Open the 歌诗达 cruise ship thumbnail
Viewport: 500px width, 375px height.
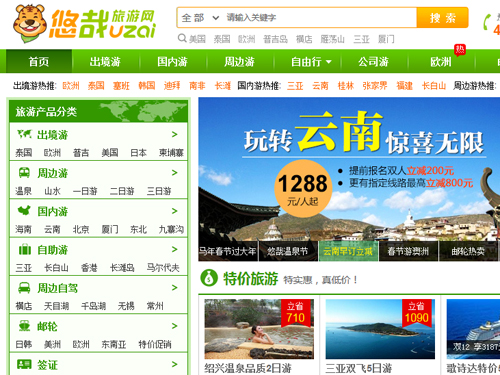click(473, 329)
